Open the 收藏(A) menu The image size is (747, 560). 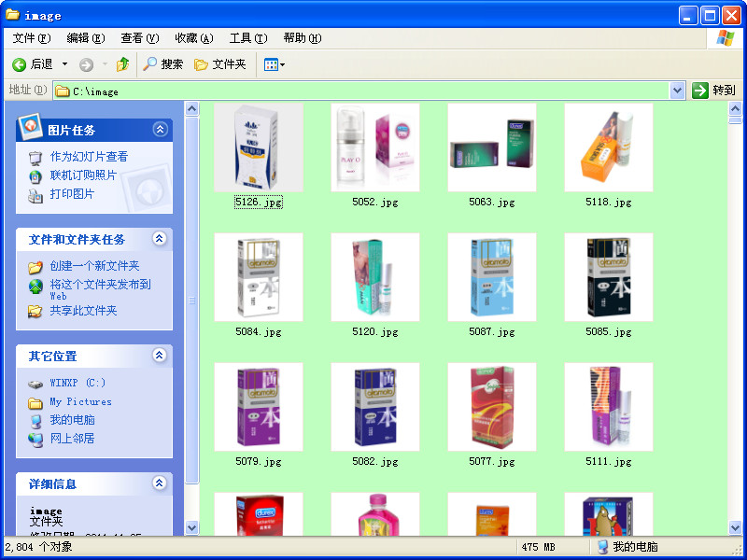coord(194,38)
